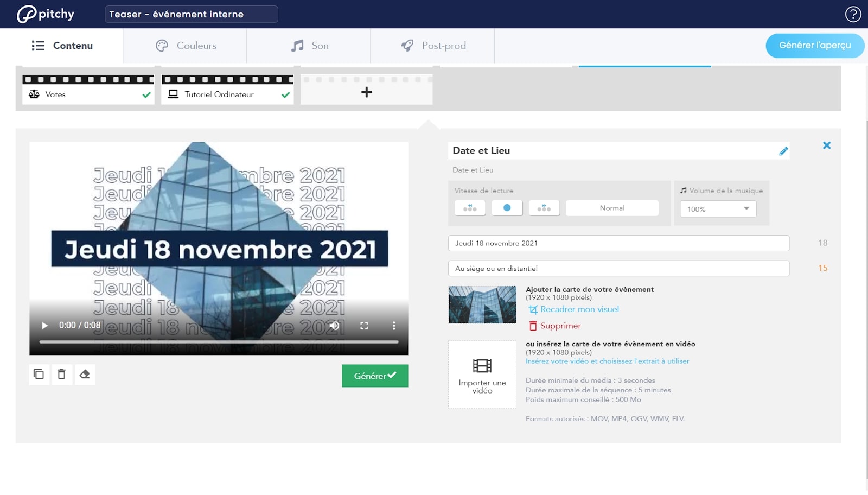Image resolution: width=868 pixels, height=495 pixels.
Task: Delete the sequence using the trash icon
Action: pos(62,375)
